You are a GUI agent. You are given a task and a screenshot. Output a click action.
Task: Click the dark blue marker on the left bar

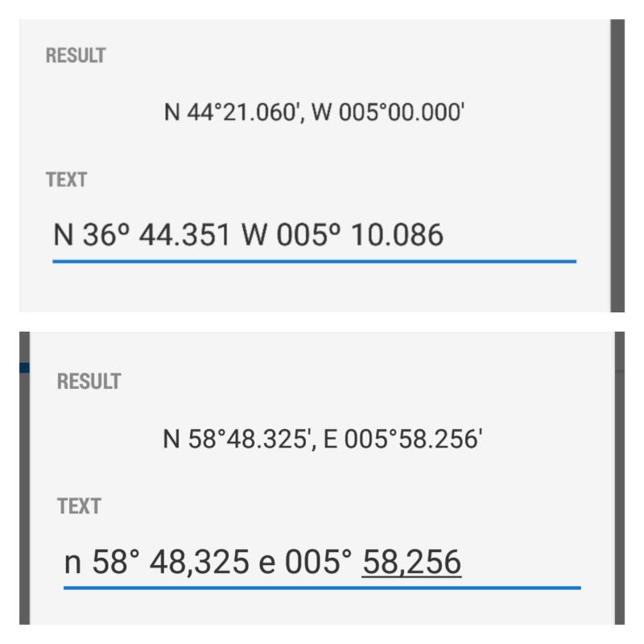point(24,368)
